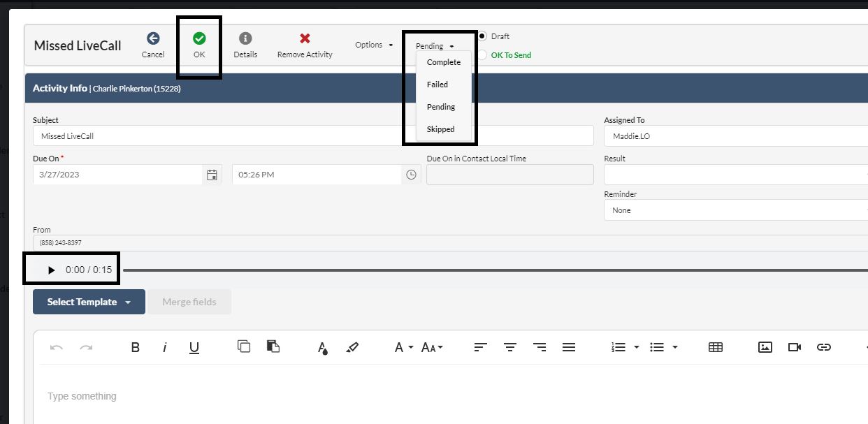Open the font size dropdown

point(433,346)
